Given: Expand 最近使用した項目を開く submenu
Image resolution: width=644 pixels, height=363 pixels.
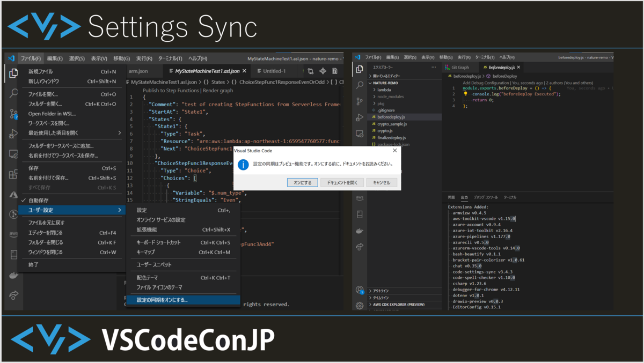Looking at the screenshot, I should 71,132.
